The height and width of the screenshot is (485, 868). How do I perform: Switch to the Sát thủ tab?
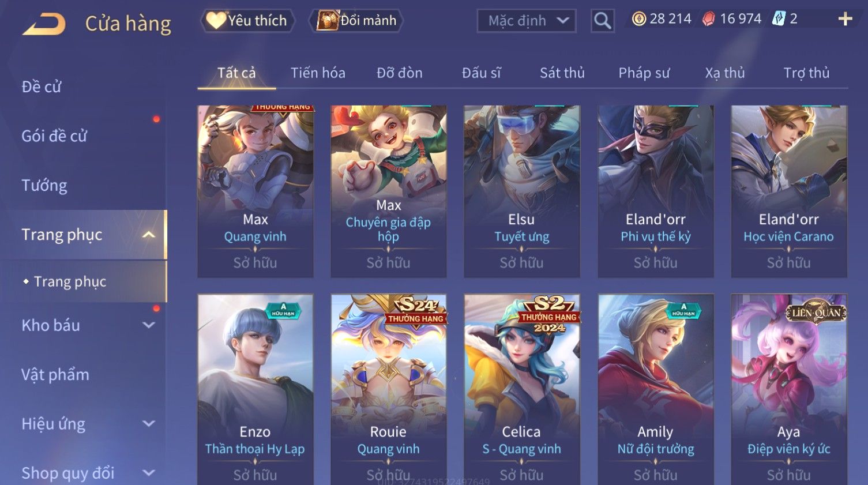coord(562,73)
